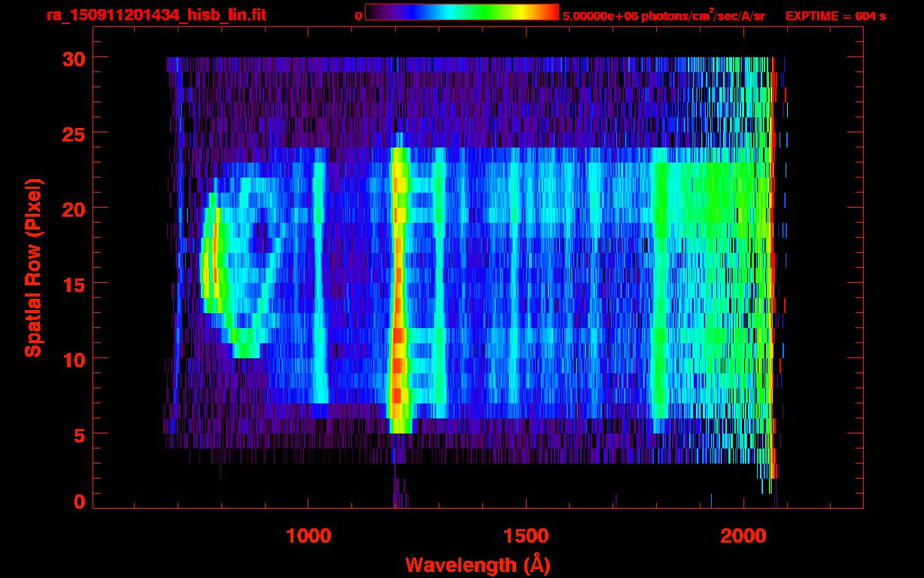Click the 0 minimum label beside color bar
The width and height of the screenshot is (924, 578).
(358, 16)
